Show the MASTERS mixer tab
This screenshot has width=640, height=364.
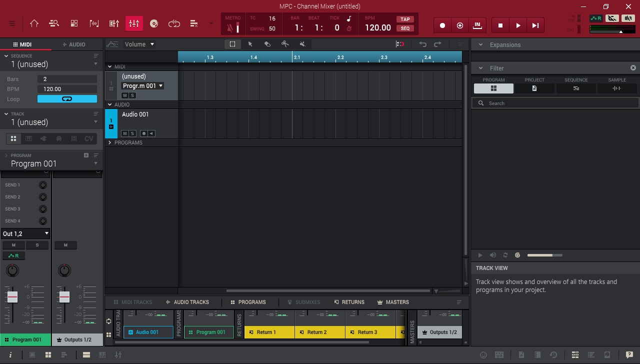[x=393, y=302]
